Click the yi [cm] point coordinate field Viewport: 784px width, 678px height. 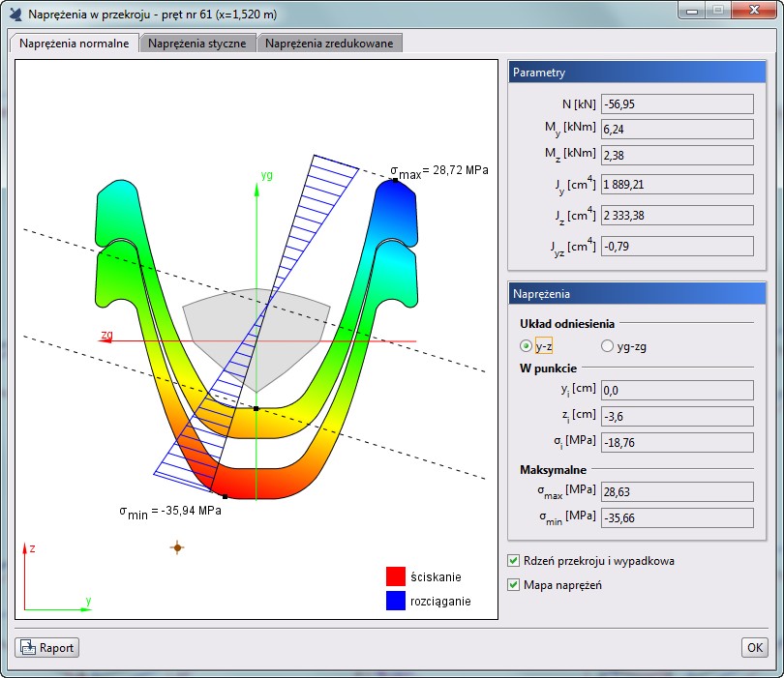click(x=677, y=390)
